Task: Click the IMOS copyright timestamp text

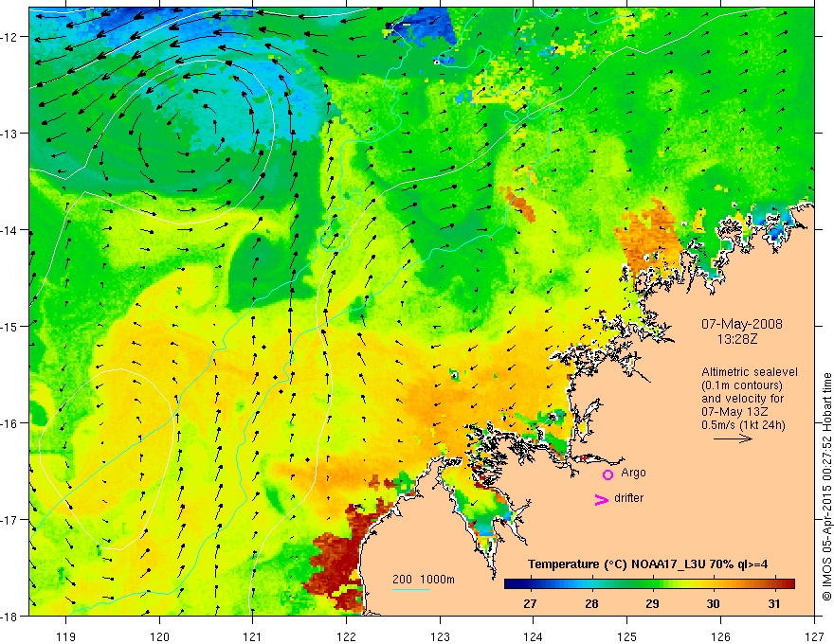Action: point(826,488)
